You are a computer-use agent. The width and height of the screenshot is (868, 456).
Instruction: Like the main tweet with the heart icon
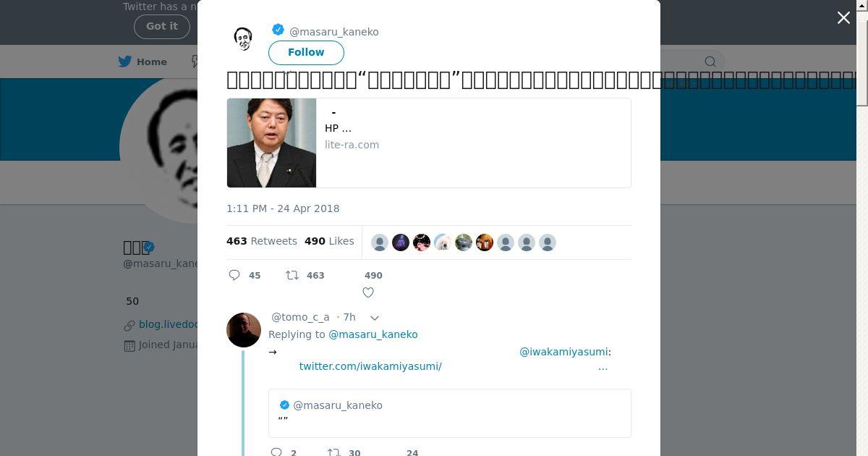(x=368, y=292)
